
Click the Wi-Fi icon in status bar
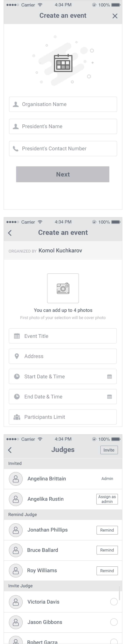click(x=40, y=4)
